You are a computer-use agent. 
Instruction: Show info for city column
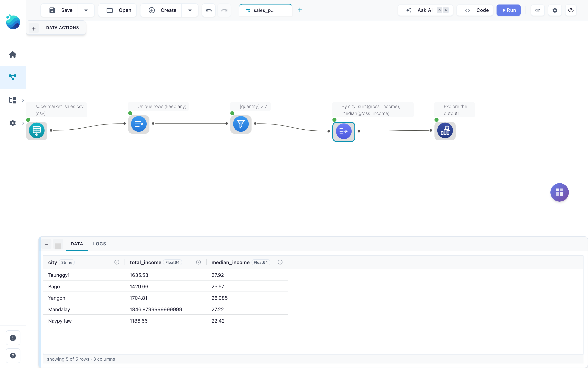[x=117, y=262]
